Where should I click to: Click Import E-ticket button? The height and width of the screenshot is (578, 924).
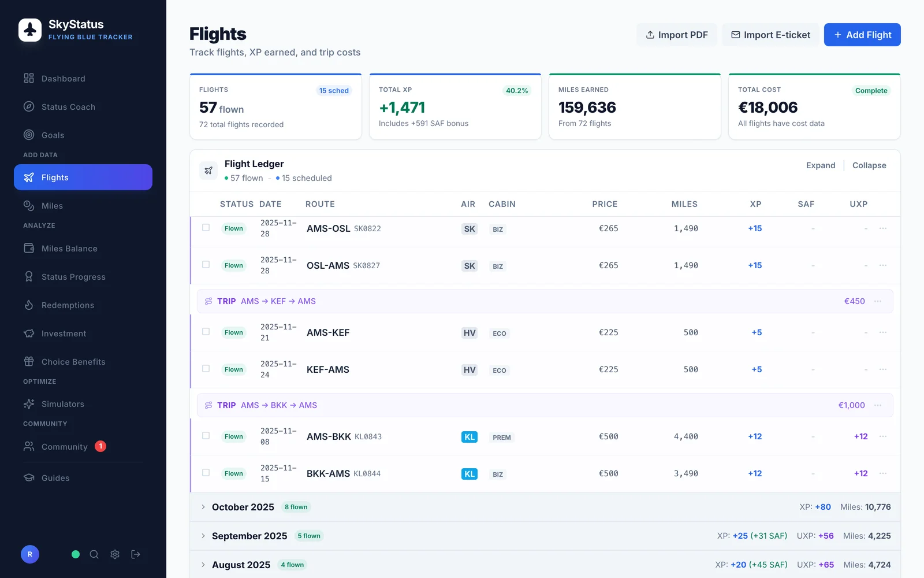770,35
